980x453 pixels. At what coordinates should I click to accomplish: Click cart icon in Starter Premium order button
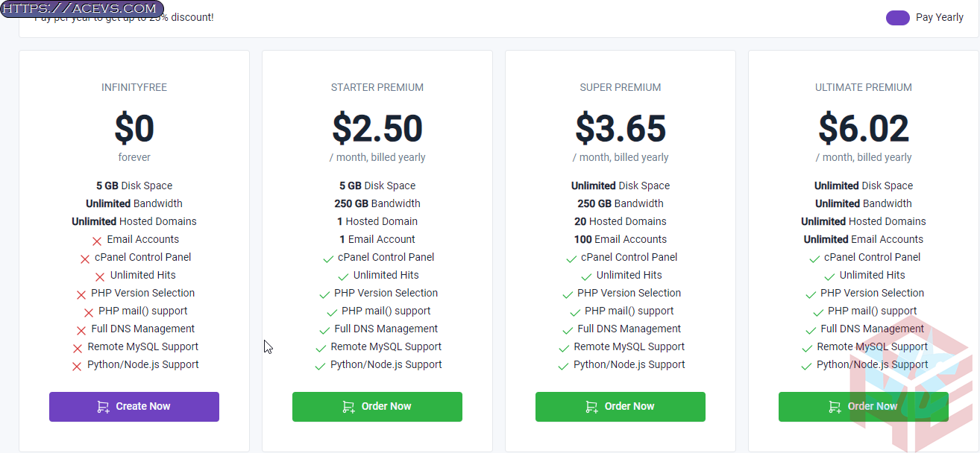click(348, 407)
